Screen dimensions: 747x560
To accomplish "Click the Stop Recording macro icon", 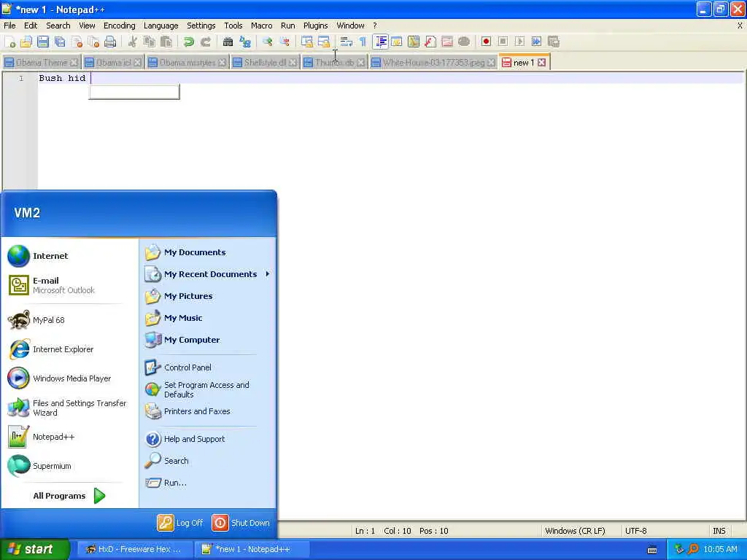I will tap(503, 42).
